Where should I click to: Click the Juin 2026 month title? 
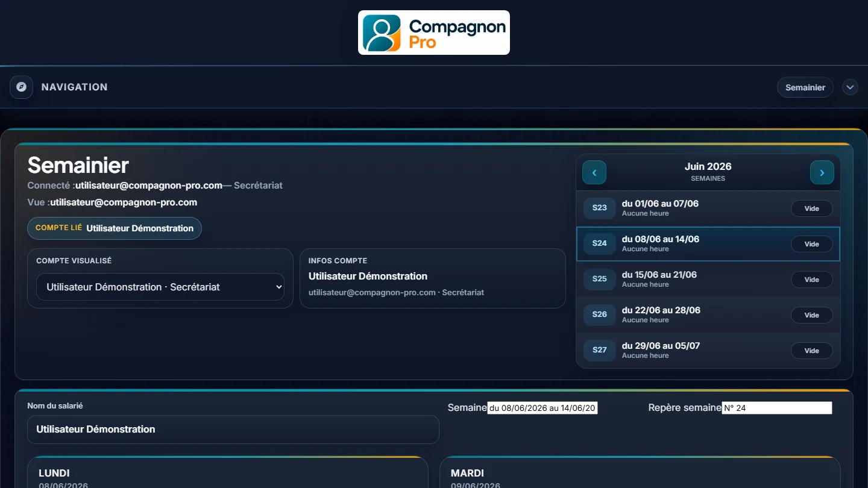pyautogui.click(x=708, y=166)
